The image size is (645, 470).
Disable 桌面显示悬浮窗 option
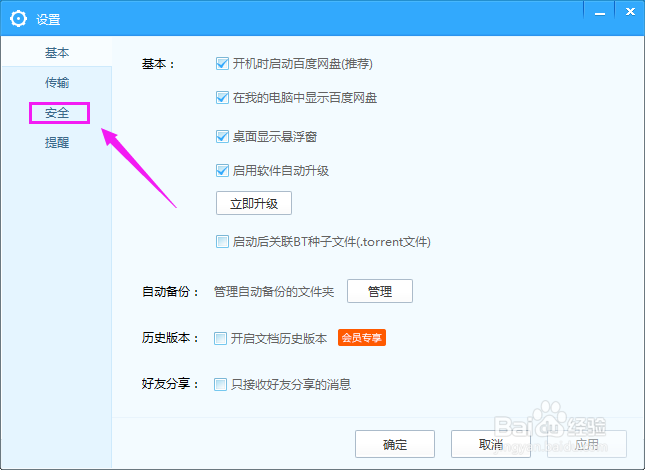pos(222,137)
